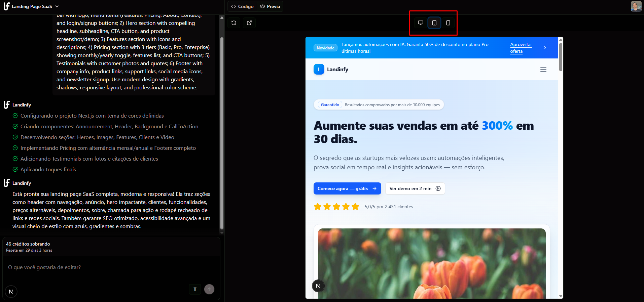Select the tablet viewport preview

(434, 23)
